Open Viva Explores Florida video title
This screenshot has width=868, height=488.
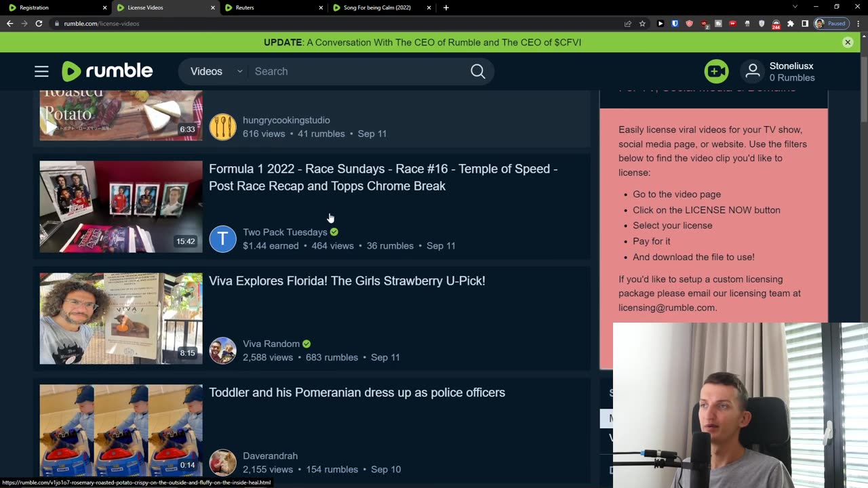(x=347, y=281)
